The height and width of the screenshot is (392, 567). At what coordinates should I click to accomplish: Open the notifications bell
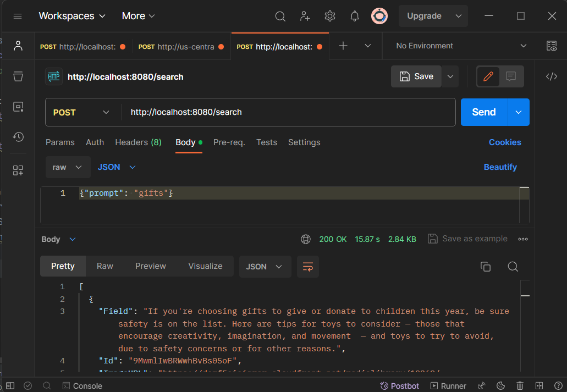355,16
